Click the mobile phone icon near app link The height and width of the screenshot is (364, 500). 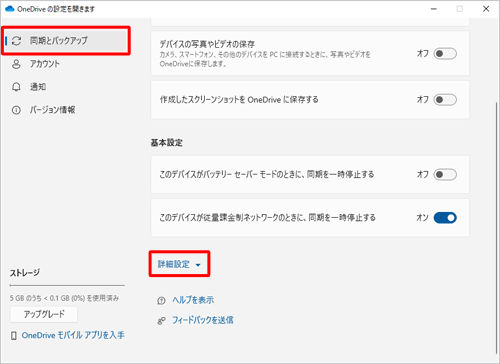click(14, 336)
